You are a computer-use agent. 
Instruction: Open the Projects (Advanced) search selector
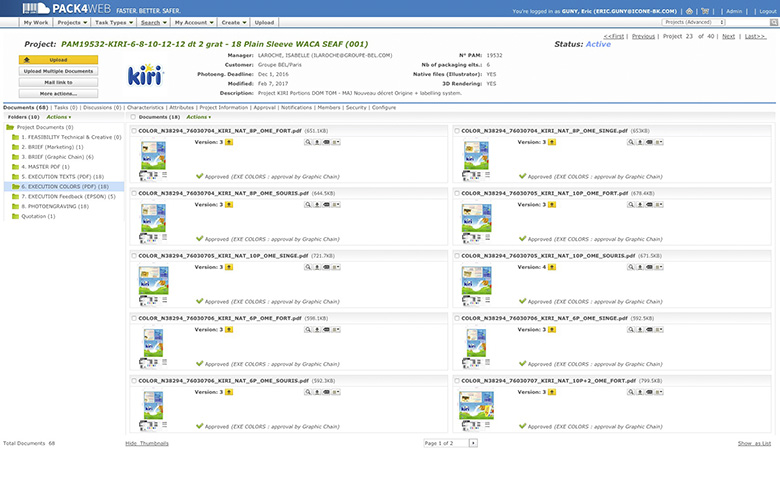[693, 22]
